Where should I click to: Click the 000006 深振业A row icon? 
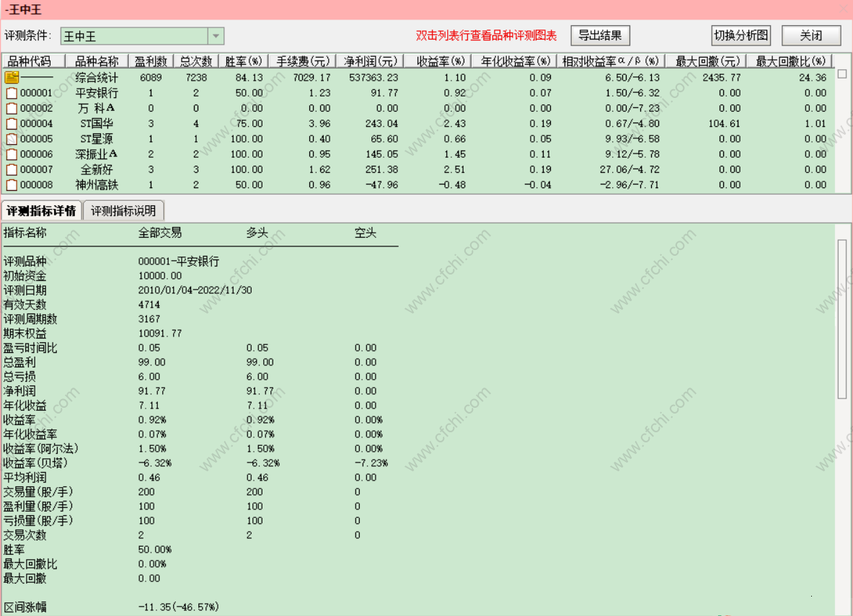tap(12, 154)
